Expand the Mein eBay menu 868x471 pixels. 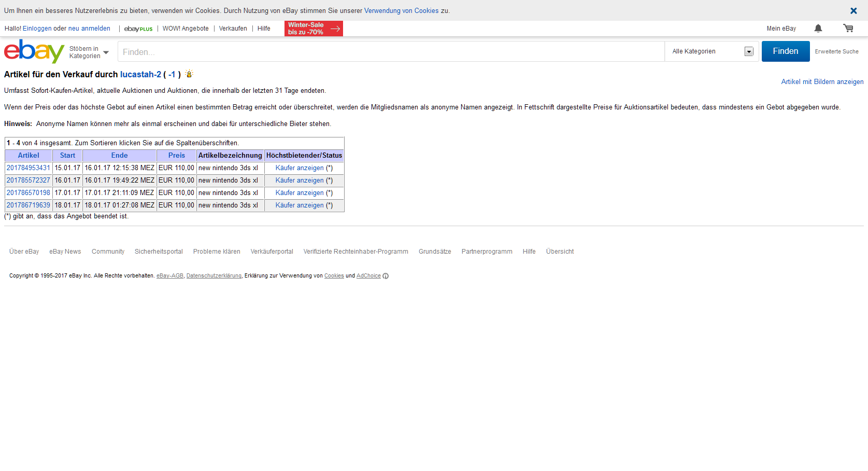point(781,29)
